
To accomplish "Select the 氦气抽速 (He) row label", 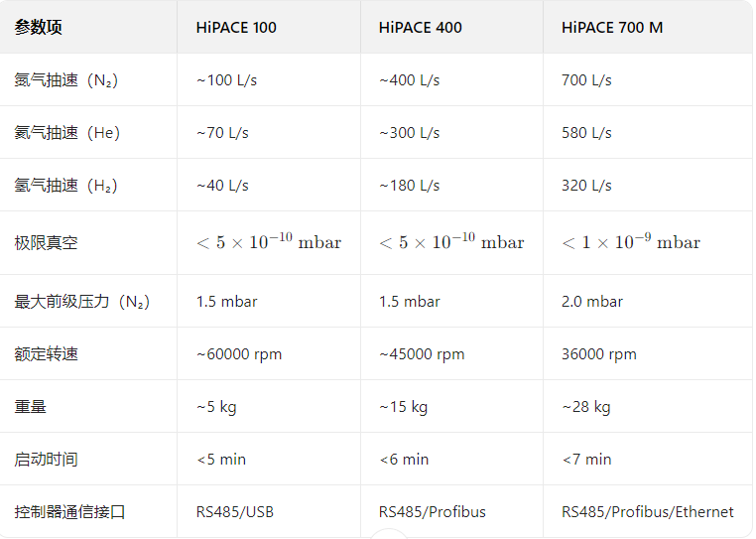I will pos(67,133).
